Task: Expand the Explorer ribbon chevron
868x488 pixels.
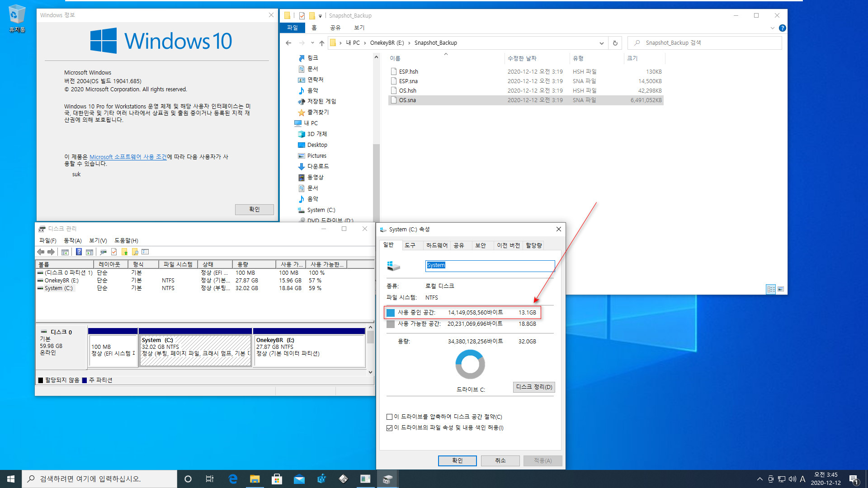Action: point(772,28)
